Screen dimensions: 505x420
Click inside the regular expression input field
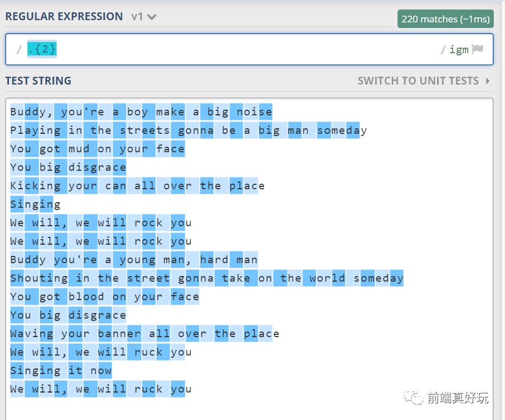[x=249, y=49]
